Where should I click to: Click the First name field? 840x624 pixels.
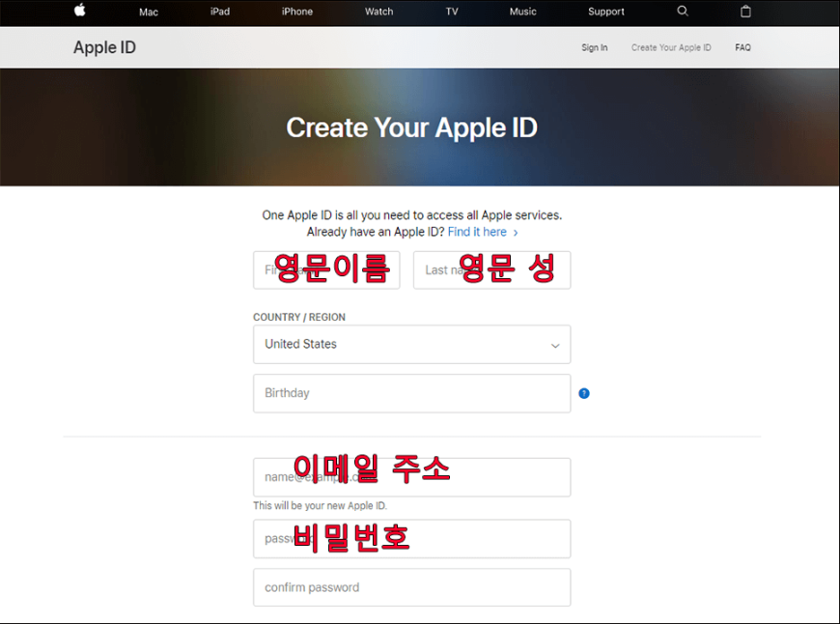coord(326,270)
